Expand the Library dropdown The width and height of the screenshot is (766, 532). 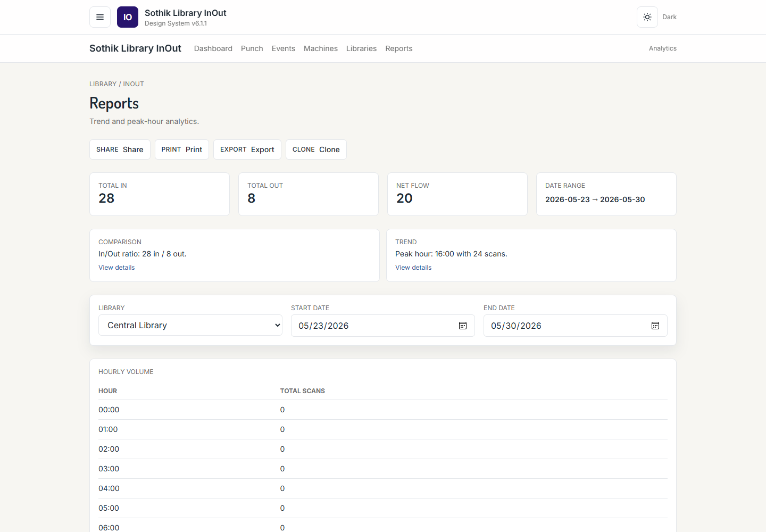tap(190, 325)
